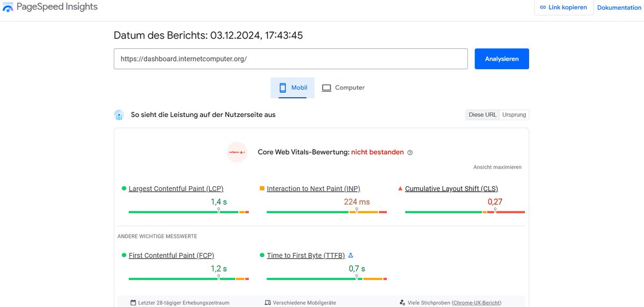Image resolution: width=644 pixels, height=307 pixels.
Task: Expand view with 'Ansicht maximieren'
Action: pyautogui.click(x=497, y=167)
